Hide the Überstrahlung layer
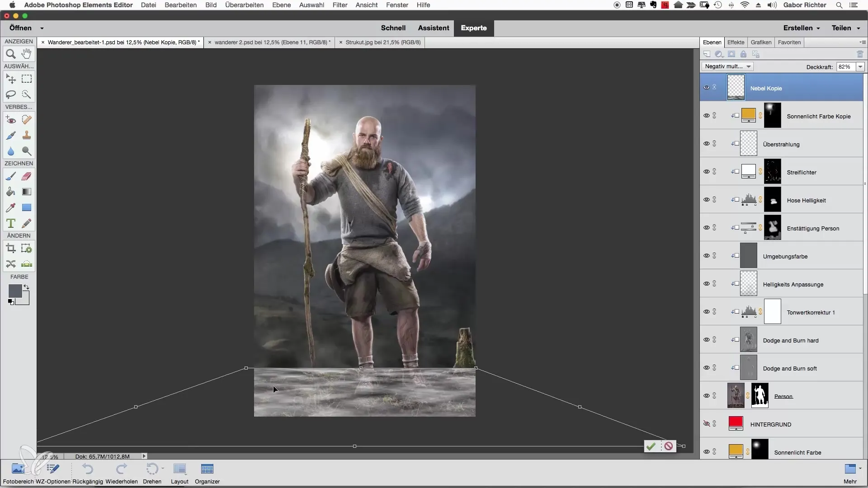The height and width of the screenshot is (488, 868). (707, 143)
